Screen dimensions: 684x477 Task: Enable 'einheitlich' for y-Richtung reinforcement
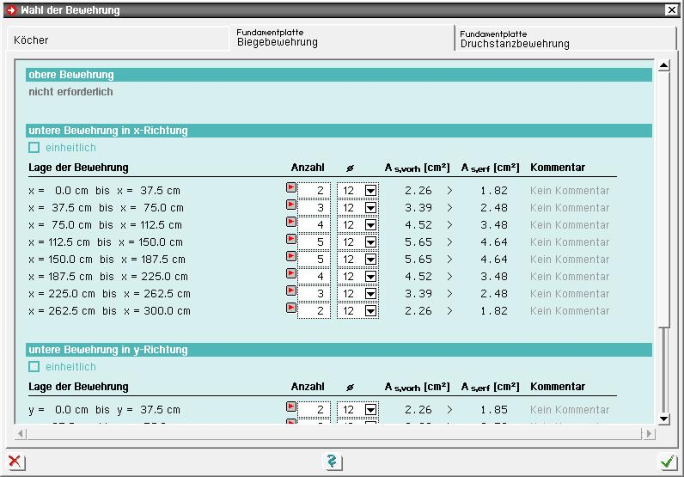(34, 367)
